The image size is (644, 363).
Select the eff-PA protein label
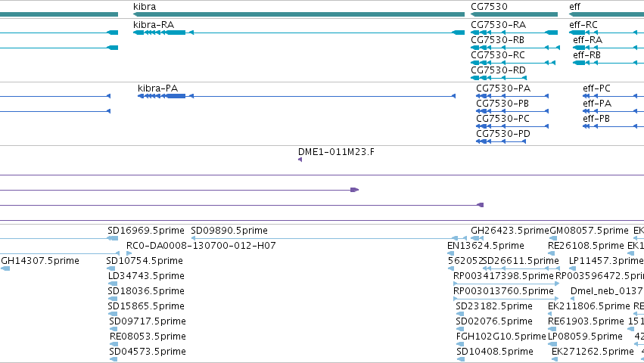click(597, 104)
